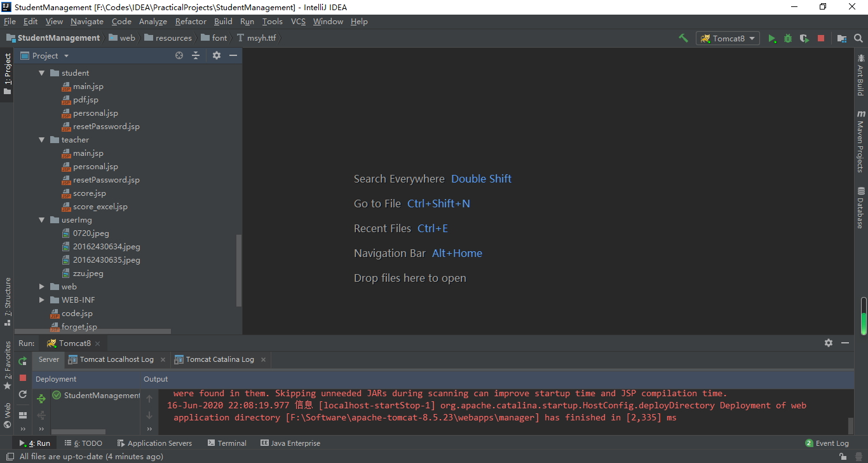Screen dimensions: 868x463
Task: Expand the web folder in tree
Action: coord(42,287)
